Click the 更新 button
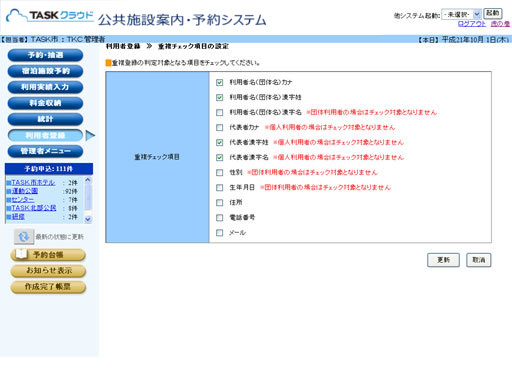The width and height of the screenshot is (512, 384). [x=443, y=260]
